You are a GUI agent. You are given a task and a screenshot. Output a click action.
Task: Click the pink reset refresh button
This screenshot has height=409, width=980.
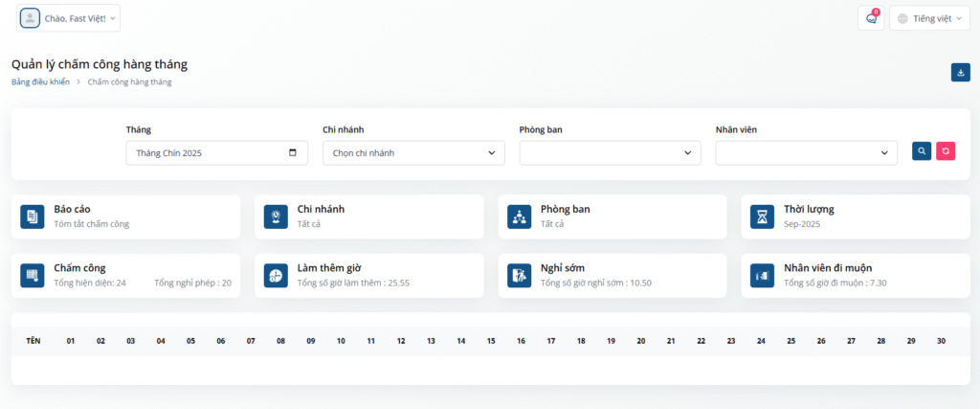pyautogui.click(x=946, y=151)
